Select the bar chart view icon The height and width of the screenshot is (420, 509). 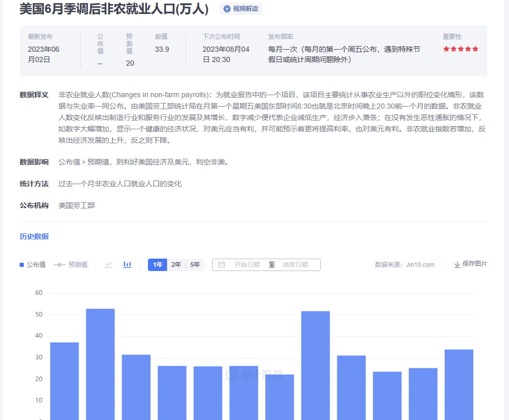(x=127, y=264)
